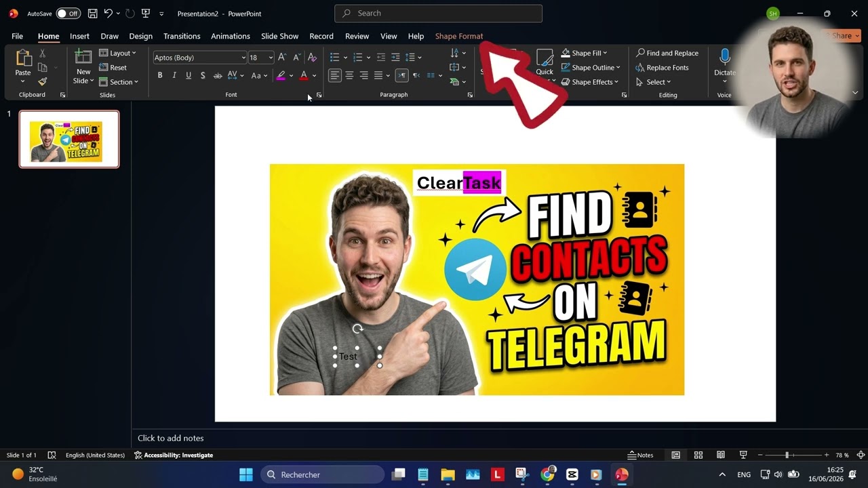868x488 pixels.
Task: Open the Paragraph dialog launcher
Action: point(470,96)
